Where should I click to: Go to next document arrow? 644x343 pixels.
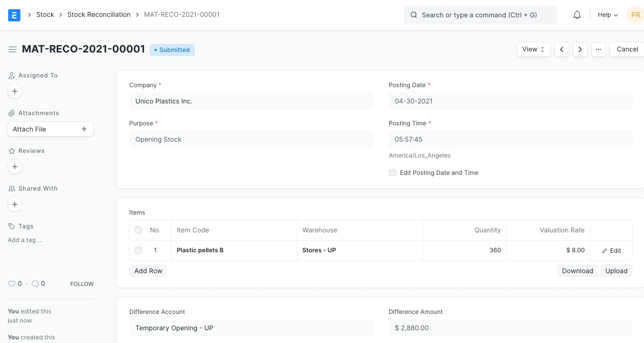click(580, 49)
